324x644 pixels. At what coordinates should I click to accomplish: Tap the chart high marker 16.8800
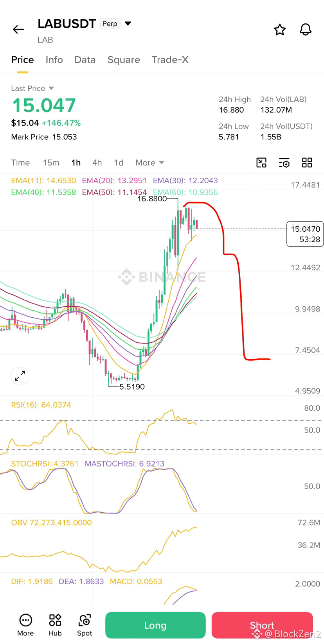tap(152, 199)
